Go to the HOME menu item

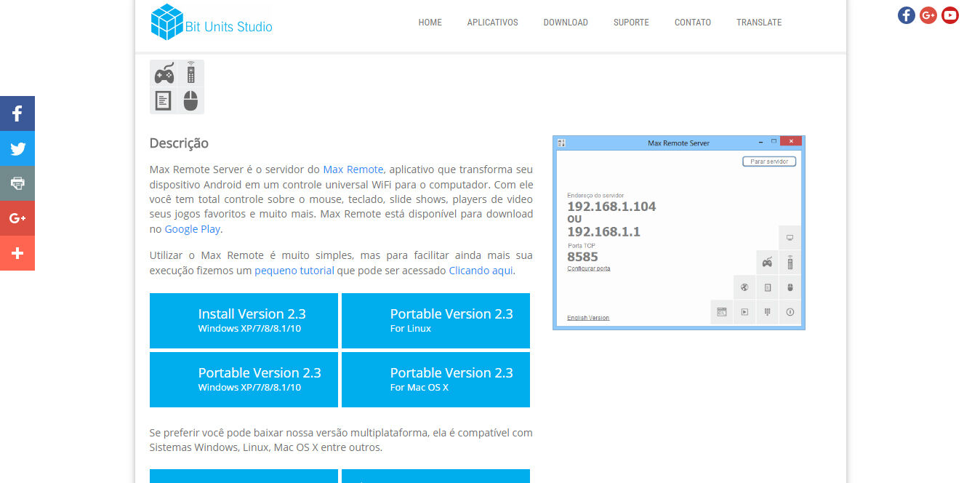[430, 23]
